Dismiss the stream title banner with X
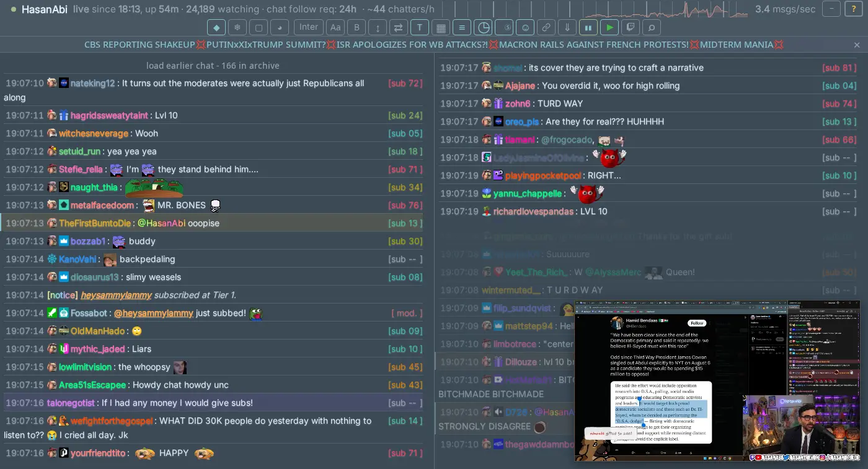Viewport: 868px width, 469px height. 857,45
